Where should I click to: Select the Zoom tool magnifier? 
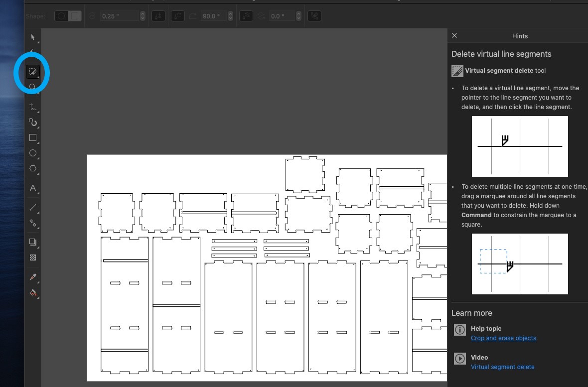coord(32,87)
